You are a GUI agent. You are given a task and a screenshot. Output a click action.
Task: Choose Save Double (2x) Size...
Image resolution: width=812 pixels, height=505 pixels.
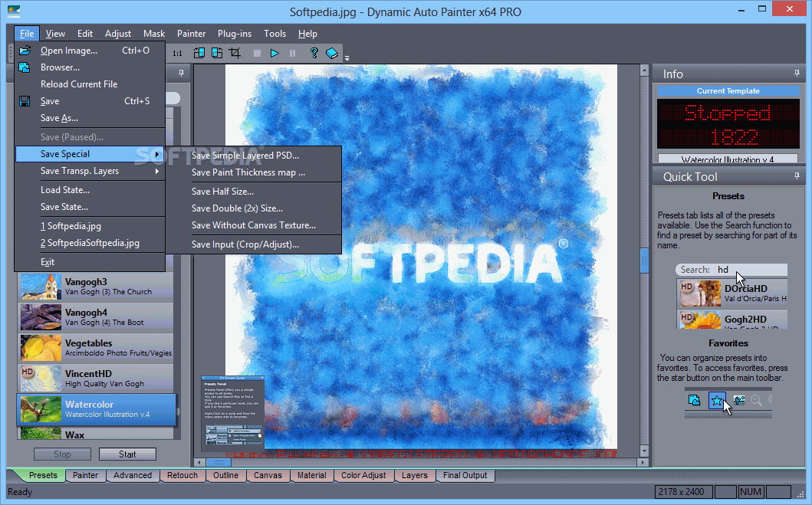click(x=253, y=208)
